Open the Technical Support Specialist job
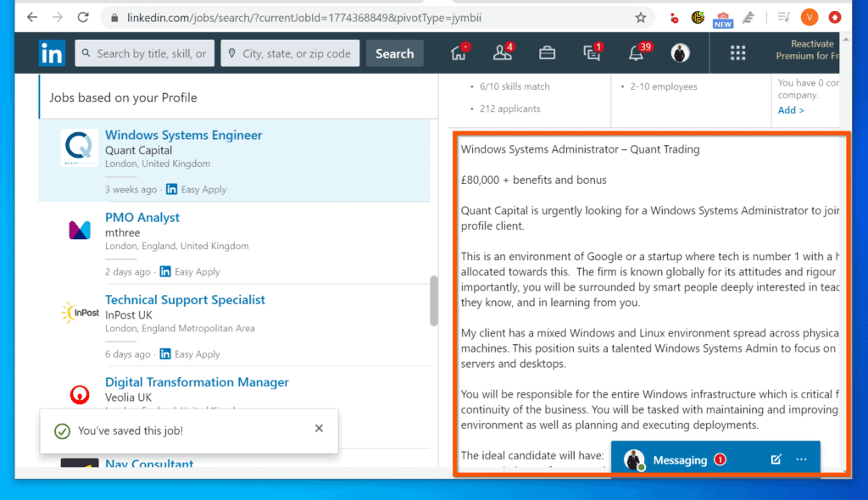 pos(185,300)
